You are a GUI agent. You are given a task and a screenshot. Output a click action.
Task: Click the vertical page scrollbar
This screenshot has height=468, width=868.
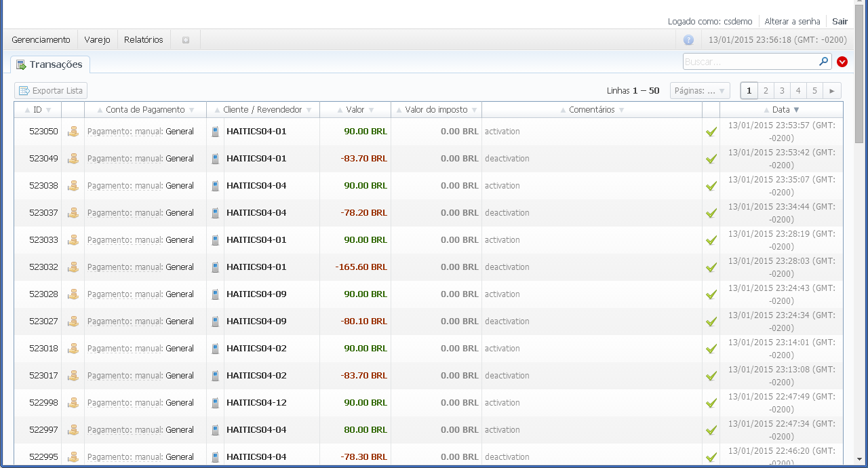point(859,75)
